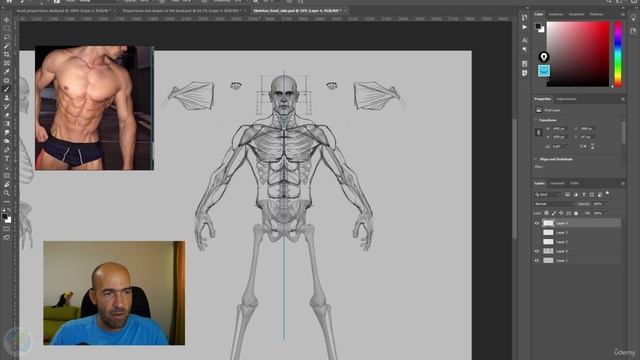Open the Color panel options menu
The height and width of the screenshot is (360, 640).
[622, 14]
